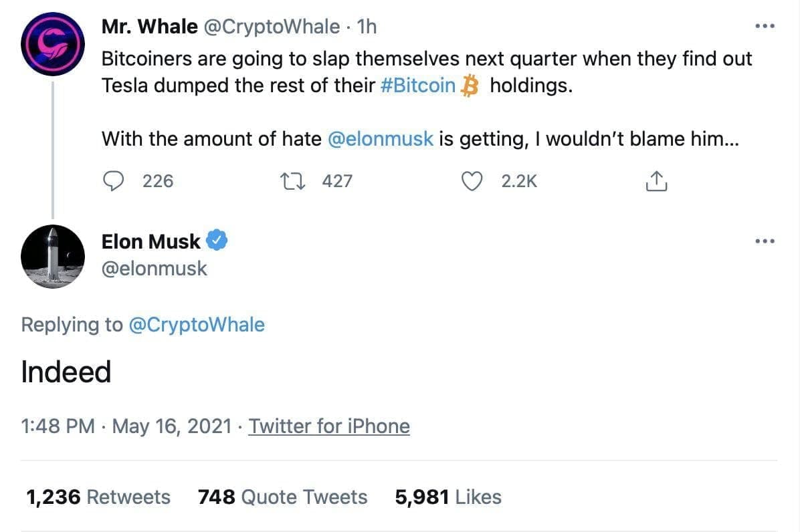
Task: Share Mr. Whale's tweet via share icon
Action: pos(656,181)
